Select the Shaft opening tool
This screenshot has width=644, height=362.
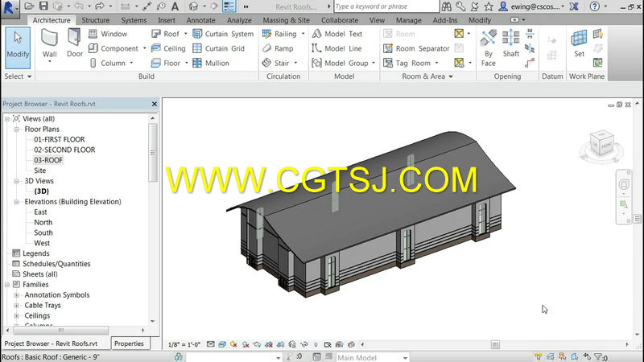point(511,43)
